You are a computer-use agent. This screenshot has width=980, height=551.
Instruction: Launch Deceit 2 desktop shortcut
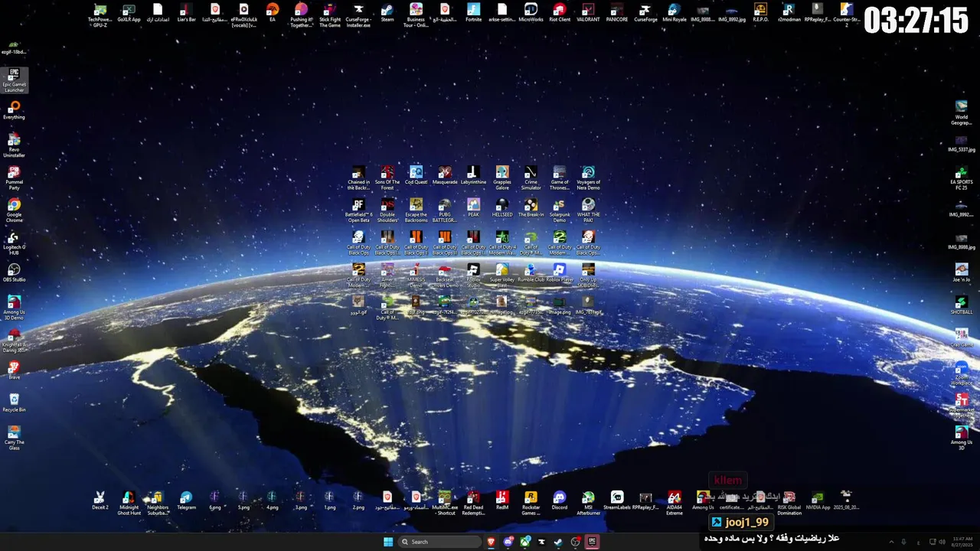tap(100, 500)
